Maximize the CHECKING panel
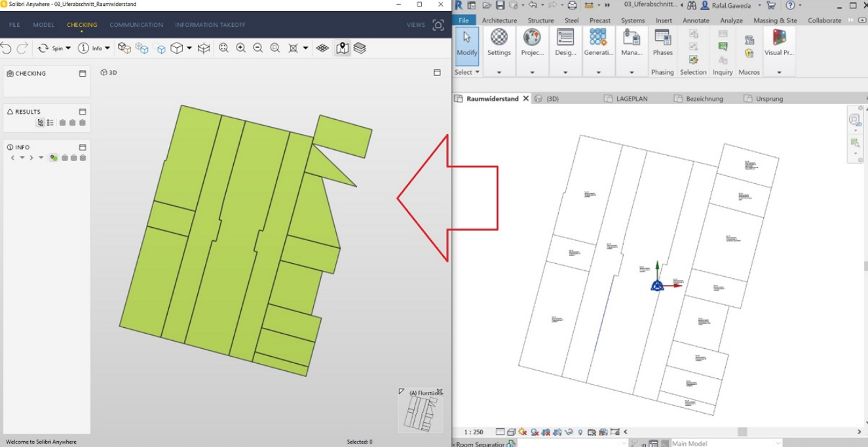868x447 pixels. [83, 73]
